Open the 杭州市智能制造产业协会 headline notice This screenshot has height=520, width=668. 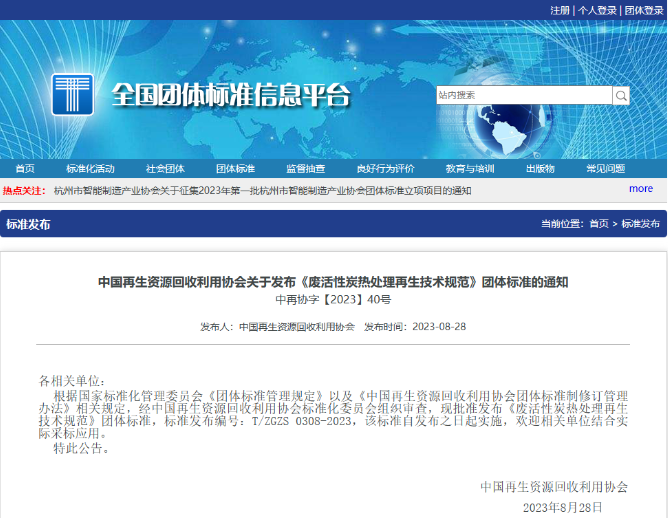pos(262,190)
